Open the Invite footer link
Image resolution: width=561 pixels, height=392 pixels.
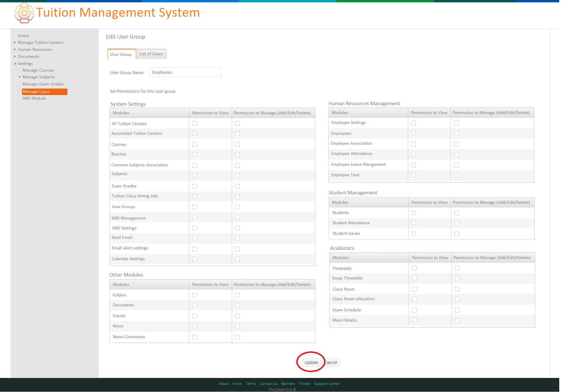point(237,384)
